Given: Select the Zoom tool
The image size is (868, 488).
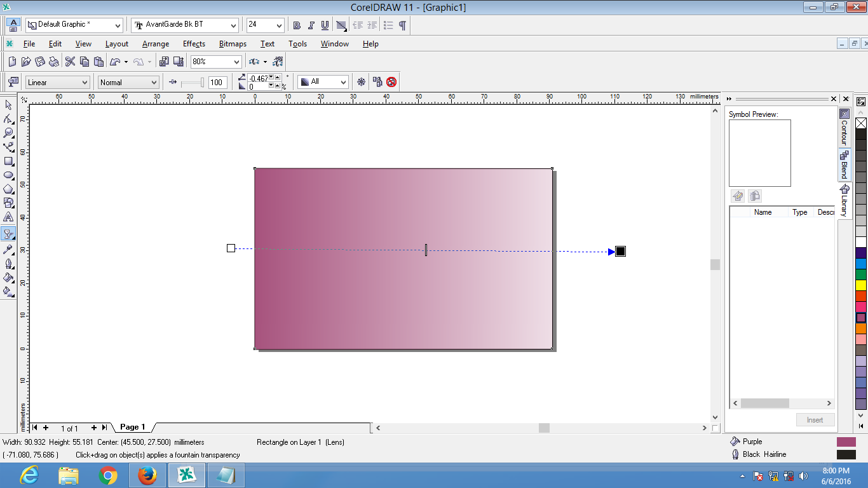Looking at the screenshot, I should (8, 133).
